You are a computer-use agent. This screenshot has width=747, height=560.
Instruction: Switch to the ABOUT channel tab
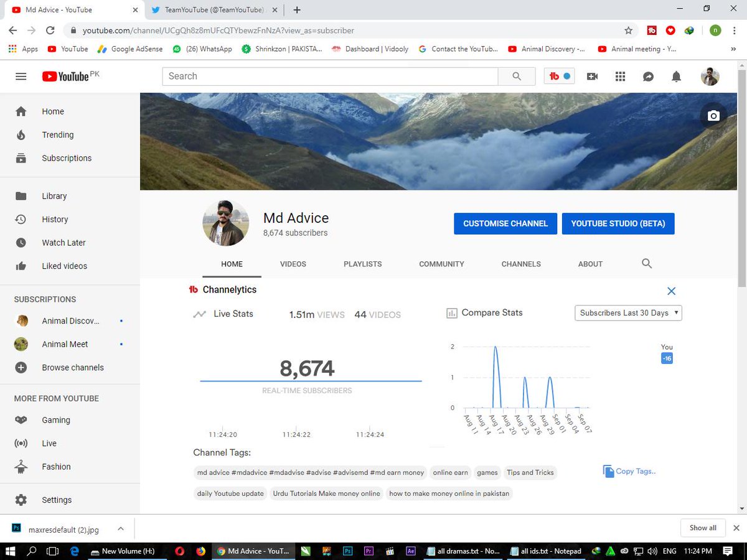590,264
